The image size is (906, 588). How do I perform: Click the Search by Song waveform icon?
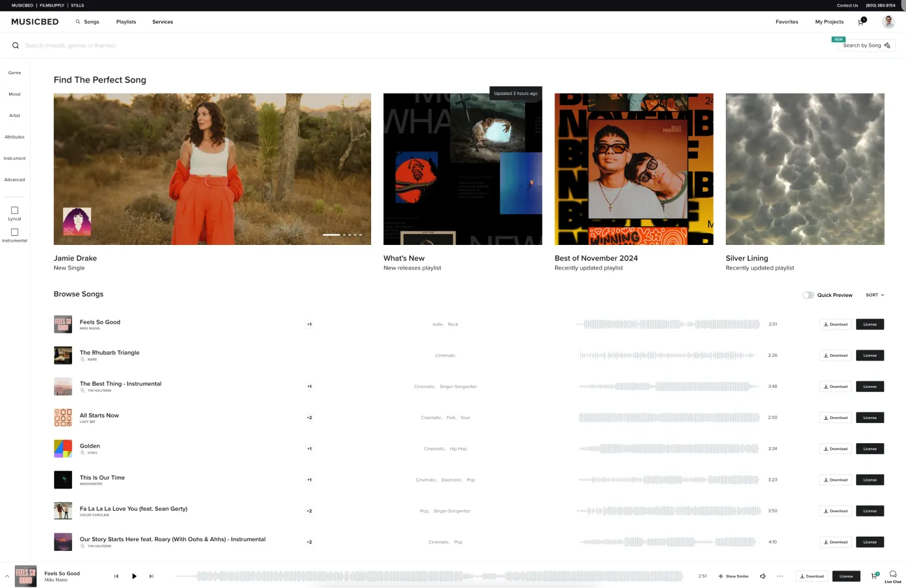tap(887, 45)
